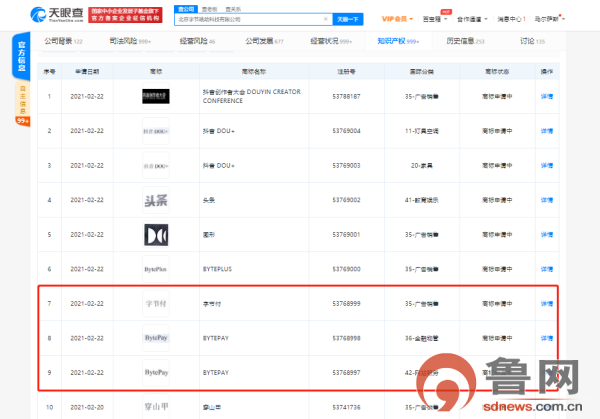Open details link for row 1
The width and height of the screenshot is (600, 419).
(547, 96)
